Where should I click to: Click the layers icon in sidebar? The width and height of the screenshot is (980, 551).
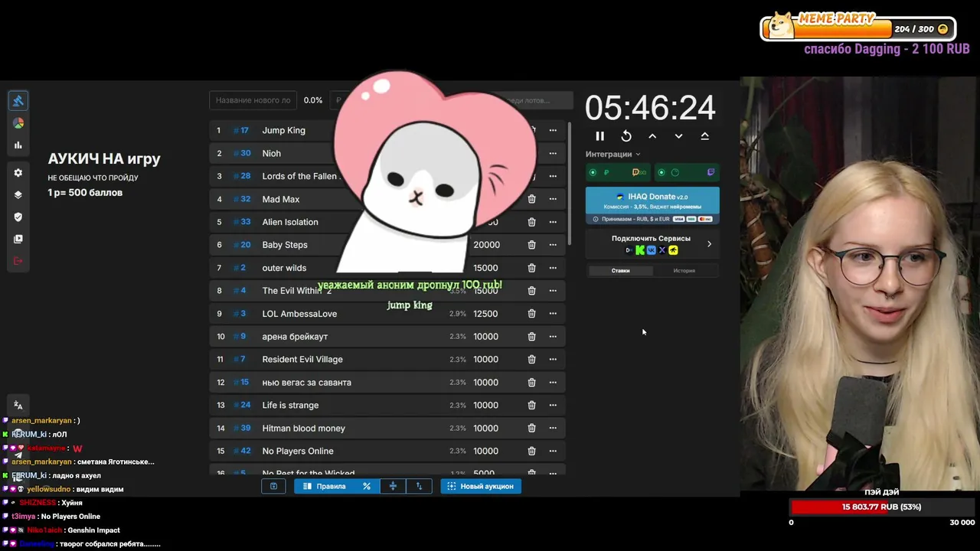[x=18, y=194]
